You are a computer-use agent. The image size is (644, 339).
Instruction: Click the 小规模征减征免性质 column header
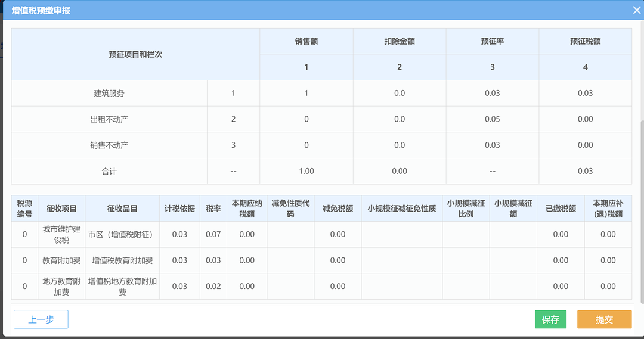pyautogui.click(x=402, y=209)
